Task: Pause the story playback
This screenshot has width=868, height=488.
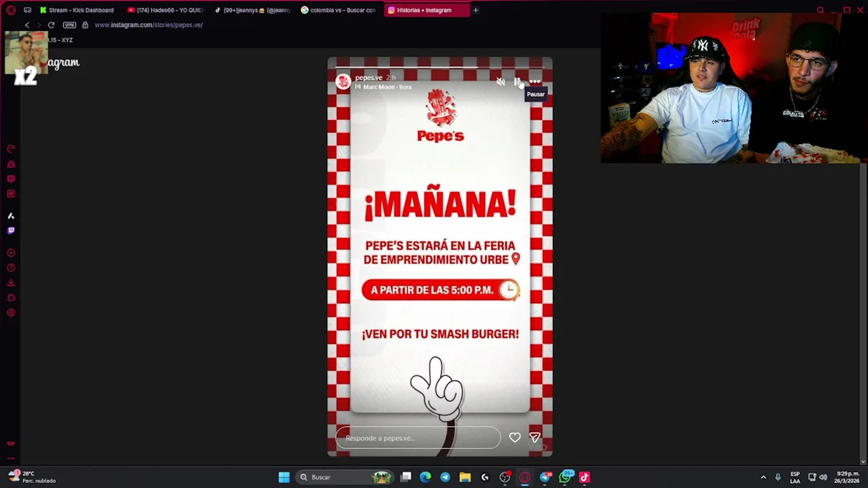Action: click(517, 82)
